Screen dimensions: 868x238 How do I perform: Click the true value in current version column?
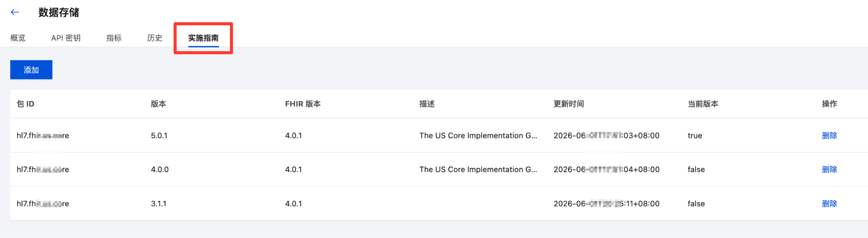695,136
